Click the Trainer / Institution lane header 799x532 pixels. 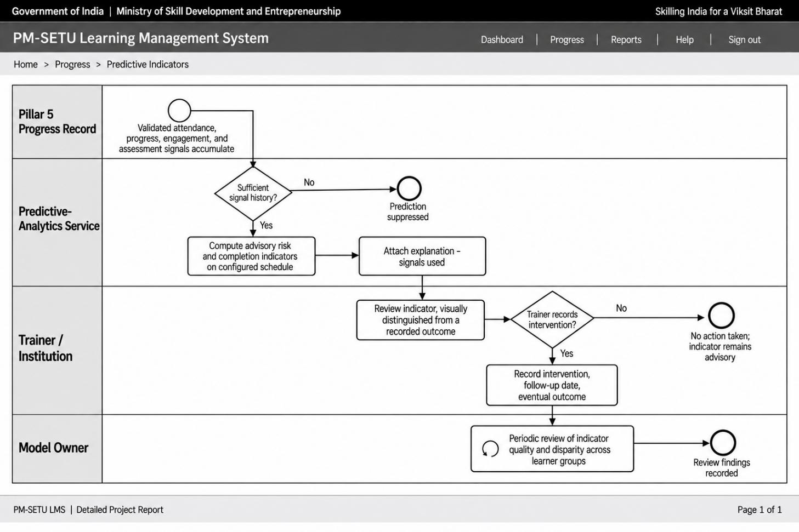pyautogui.click(x=57, y=350)
